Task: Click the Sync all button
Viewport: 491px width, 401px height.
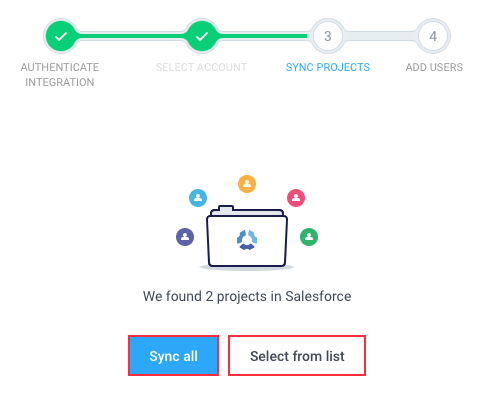Action: point(173,356)
